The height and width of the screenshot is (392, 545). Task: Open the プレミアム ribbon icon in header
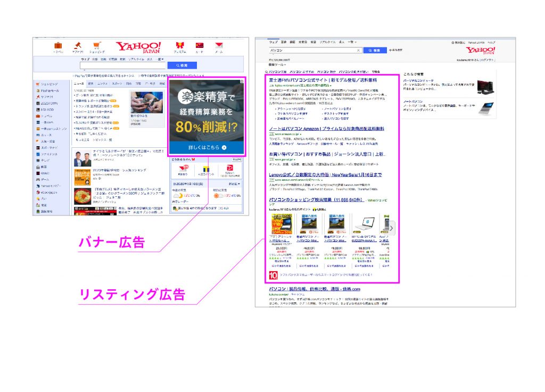pyautogui.click(x=180, y=46)
